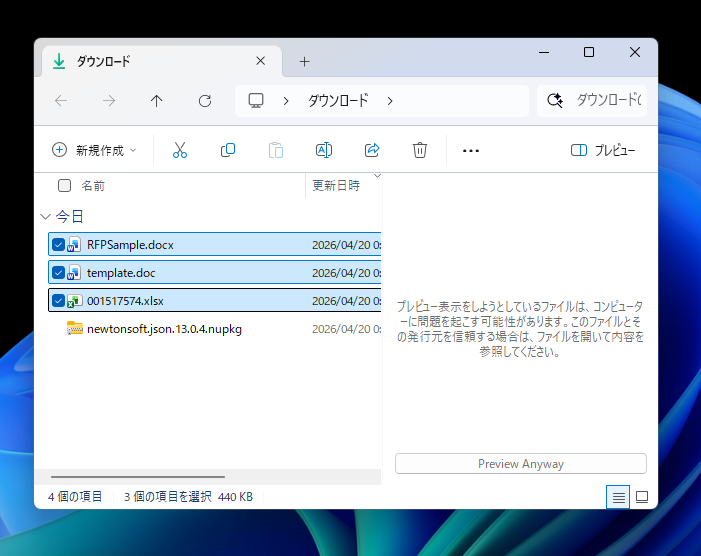Minimize the Explorer window
701x556 pixels.
544,52
